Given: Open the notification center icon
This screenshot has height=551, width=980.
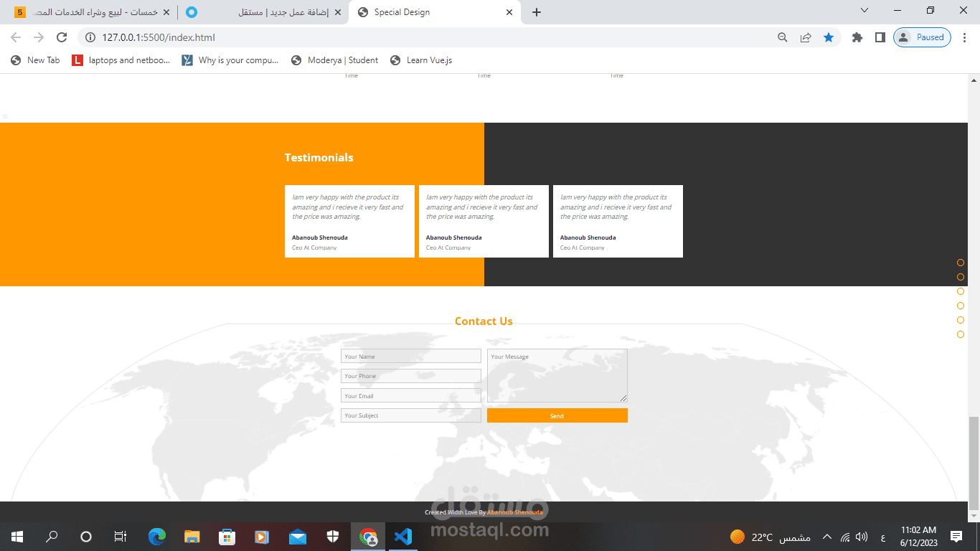Looking at the screenshot, I should (x=956, y=537).
